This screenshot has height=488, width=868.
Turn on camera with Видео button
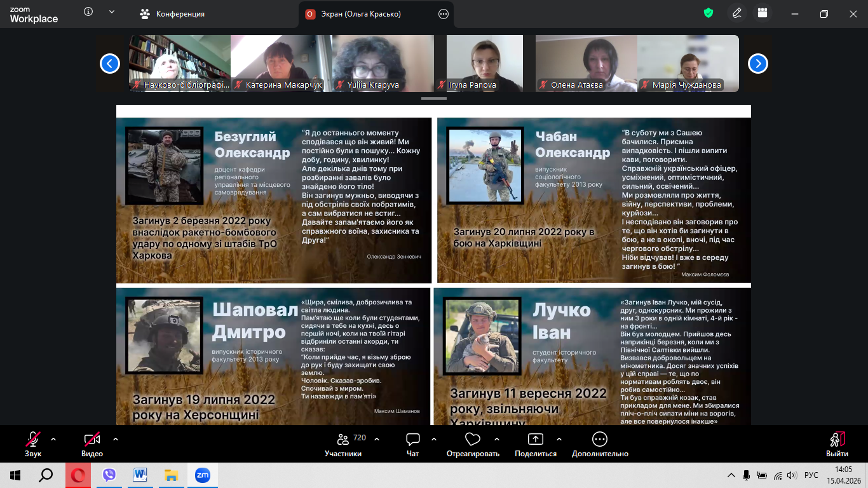(x=92, y=444)
